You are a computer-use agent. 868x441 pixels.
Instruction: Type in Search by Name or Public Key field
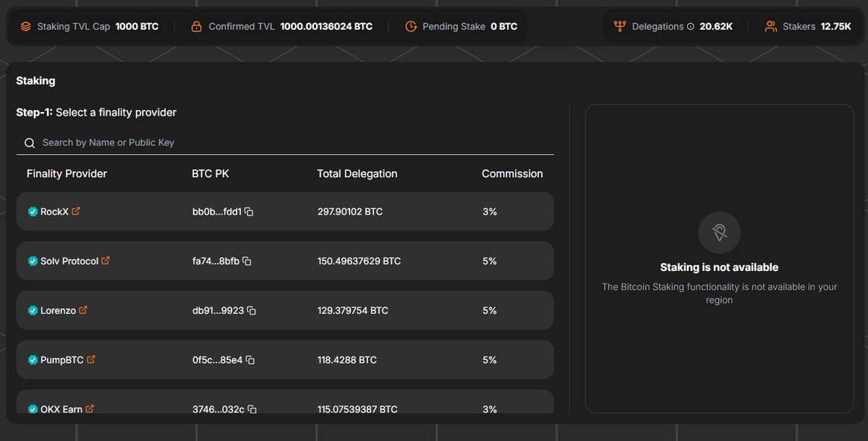pos(289,142)
